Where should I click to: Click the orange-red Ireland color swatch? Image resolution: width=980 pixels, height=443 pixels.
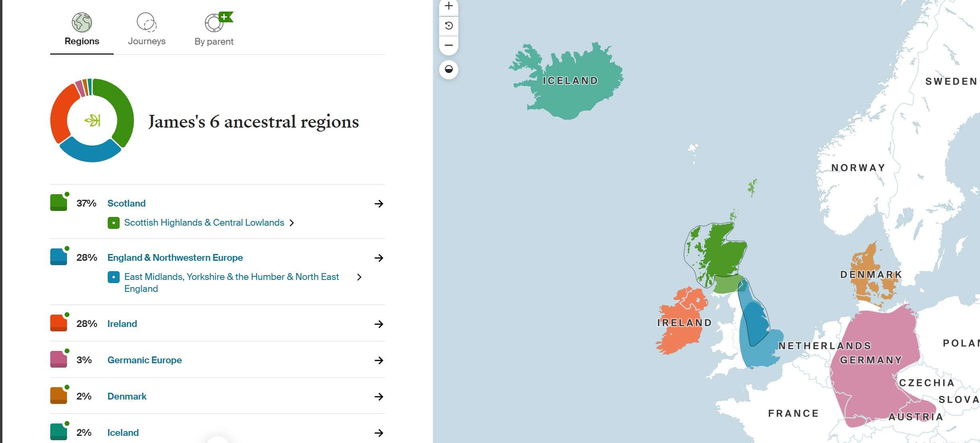(59, 323)
